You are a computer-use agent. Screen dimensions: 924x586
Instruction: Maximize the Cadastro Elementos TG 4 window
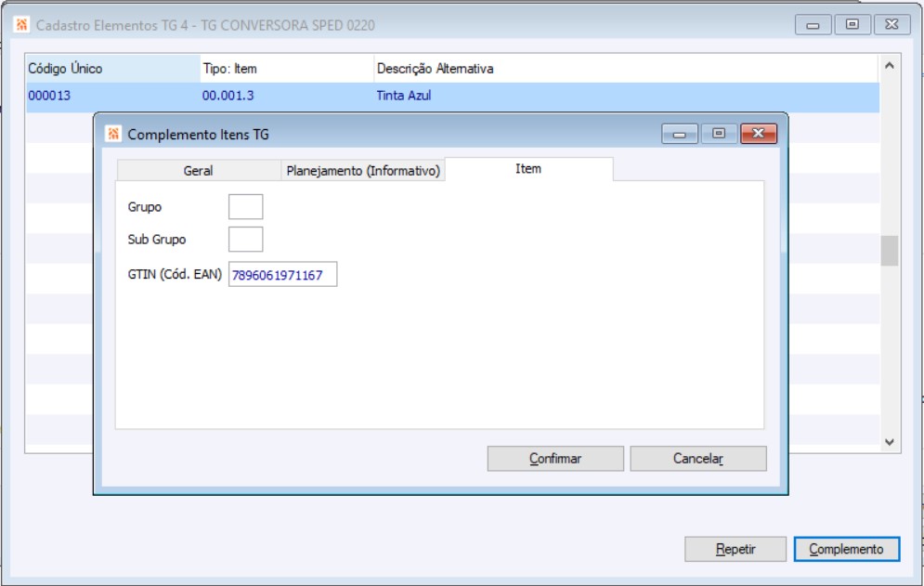pos(852,25)
